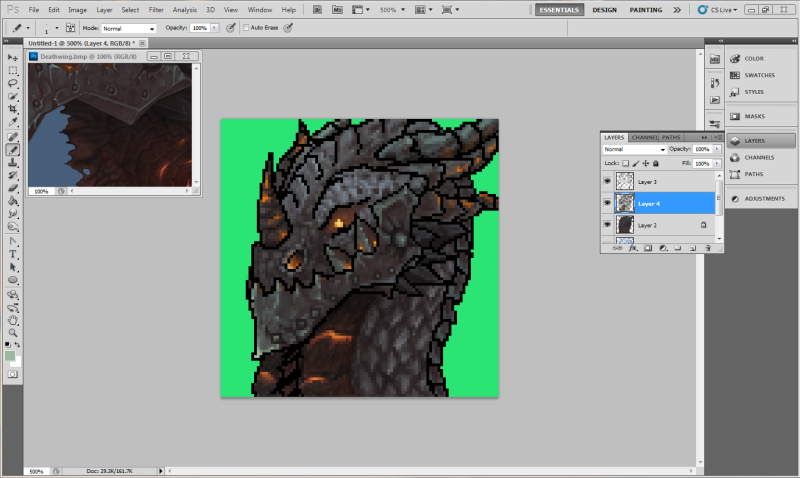Select the Spot Healing Brush tool

(13, 137)
